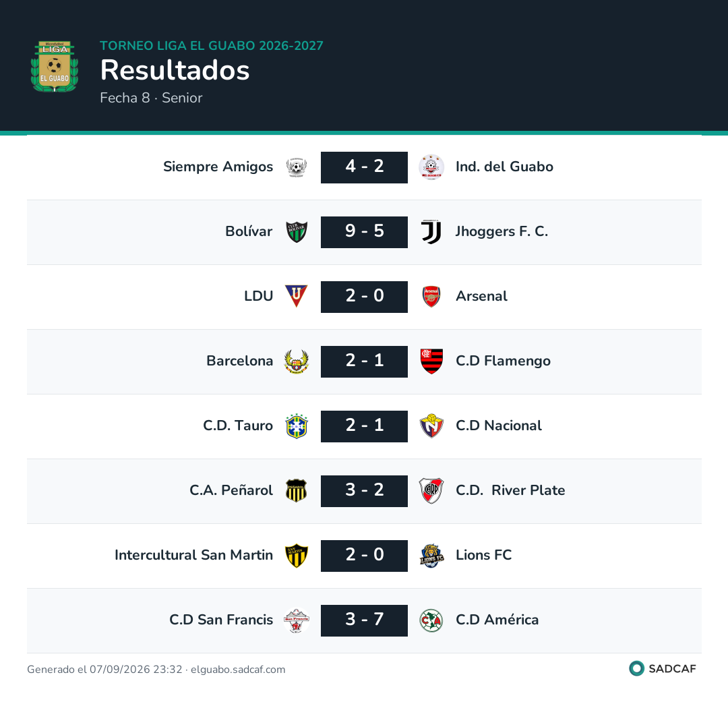Screen dimensions: 728x704
Task: Click the Torneo Liga El Guabo 2026-2027 title
Action: 211,45
